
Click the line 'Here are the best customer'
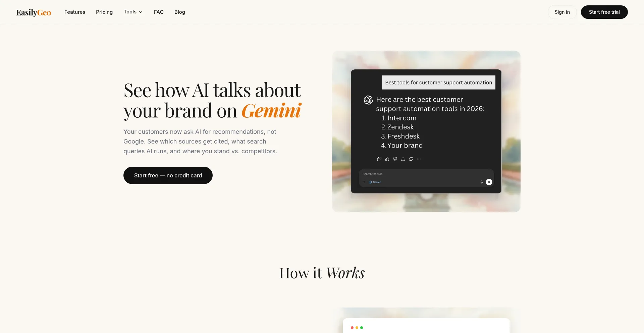click(420, 100)
